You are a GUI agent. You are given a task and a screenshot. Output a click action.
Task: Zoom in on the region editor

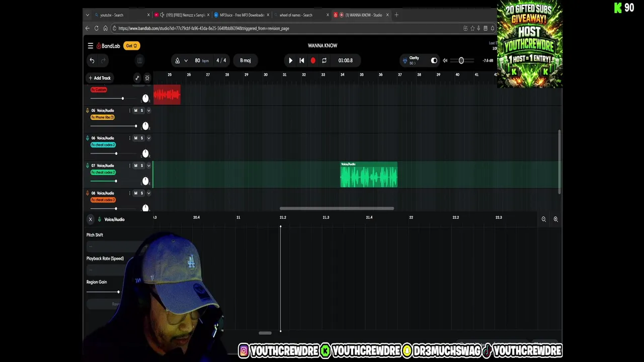555,219
